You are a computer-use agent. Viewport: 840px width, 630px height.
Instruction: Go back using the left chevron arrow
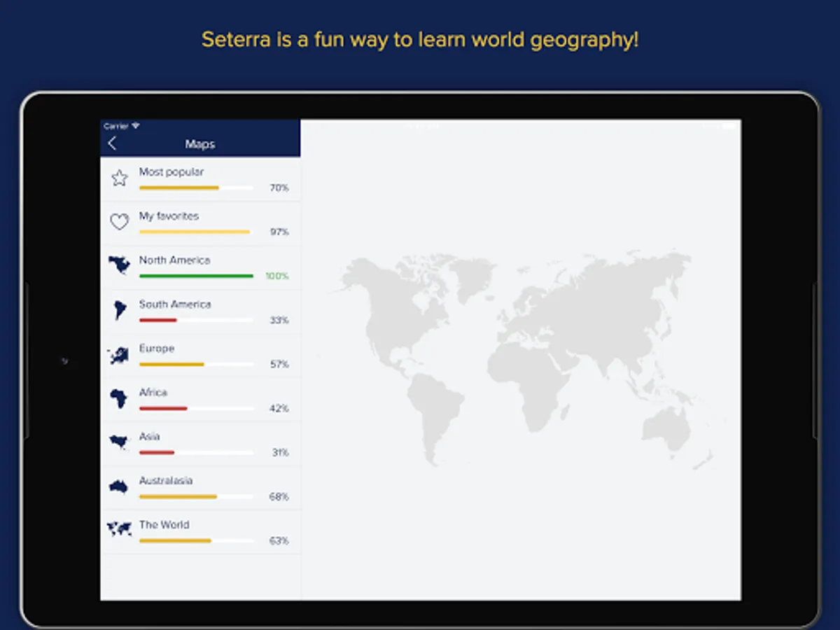click(112, 143)
